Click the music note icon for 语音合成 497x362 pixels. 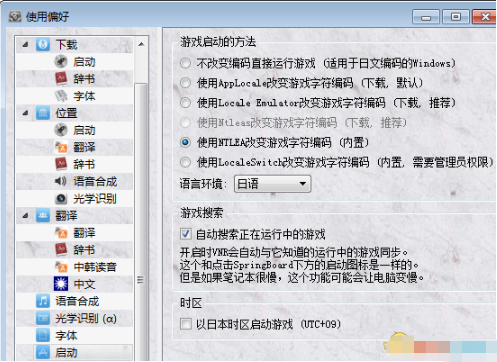click(x=43, y=301)
